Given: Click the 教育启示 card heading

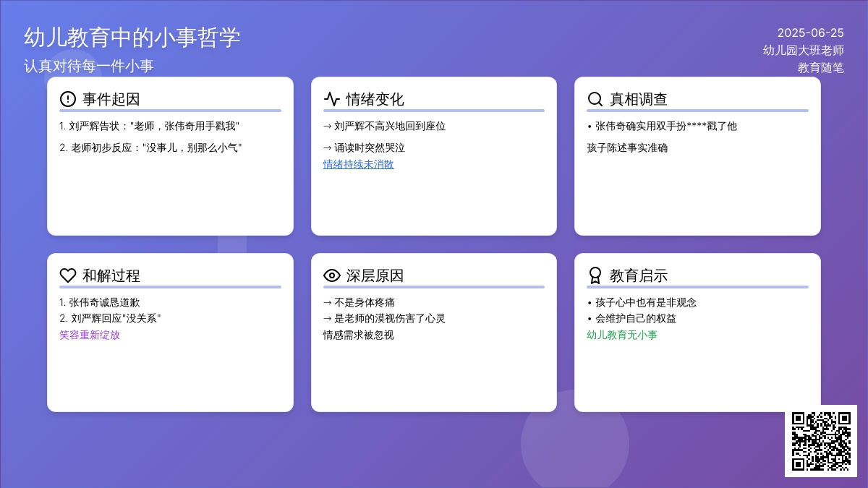Looking at the screenshot, I should 639,275.
